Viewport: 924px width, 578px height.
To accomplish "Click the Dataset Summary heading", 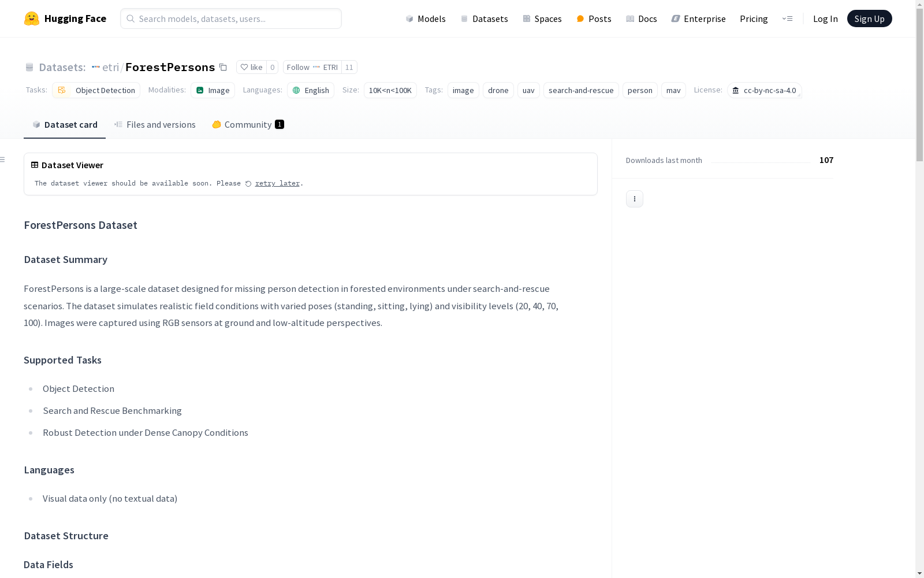I will click(66, 260).
